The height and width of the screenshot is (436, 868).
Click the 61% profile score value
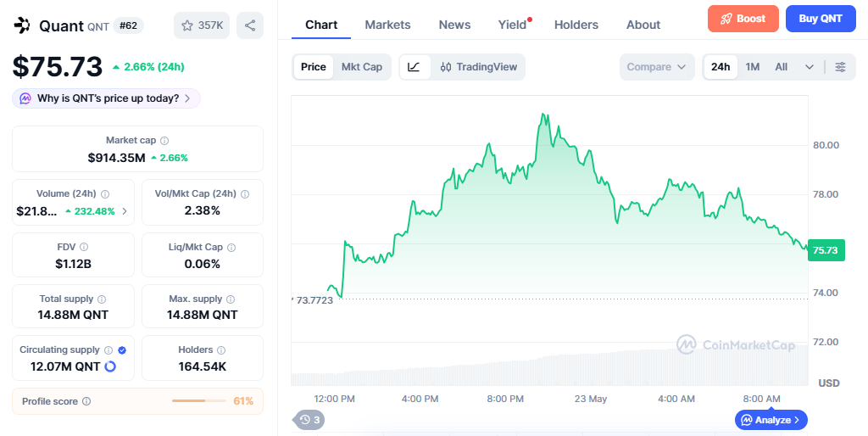point(243,401)
